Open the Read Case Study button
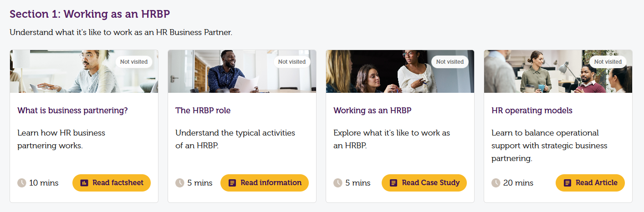 tap(424, 183)
